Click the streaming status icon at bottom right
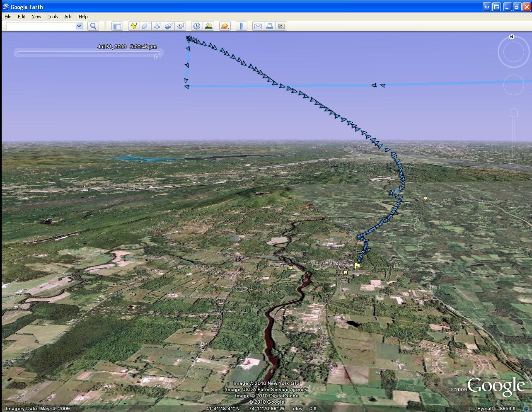532x412 pixels. (526, 409)
